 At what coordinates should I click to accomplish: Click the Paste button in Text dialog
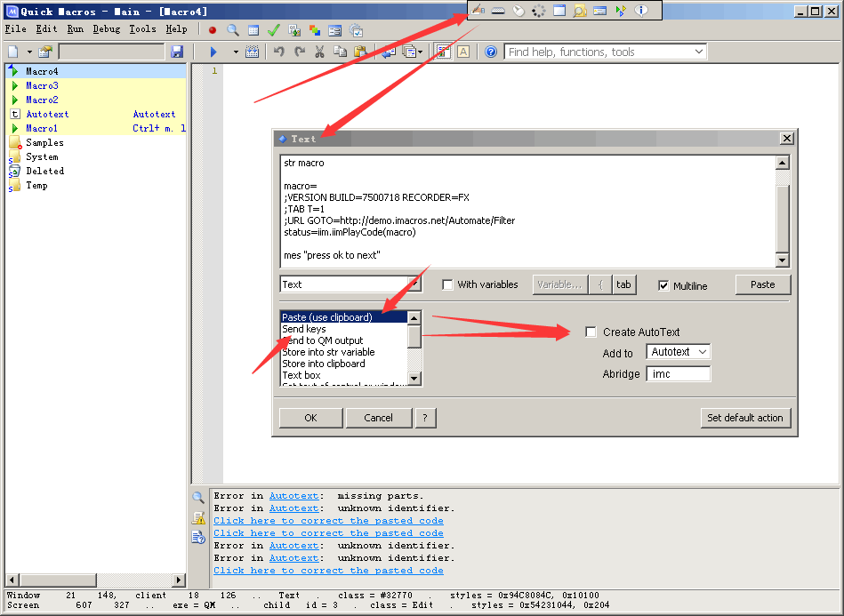(x=762, y=284)
